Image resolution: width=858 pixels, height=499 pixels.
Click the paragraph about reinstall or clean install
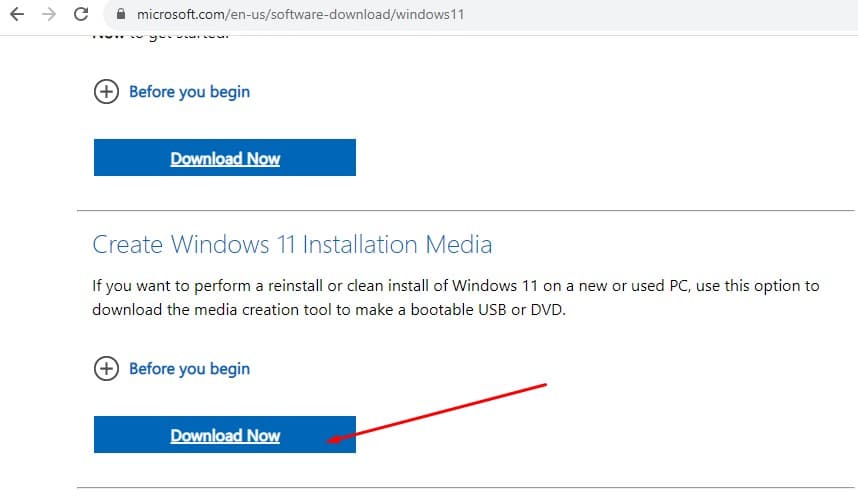pos(455,298)
